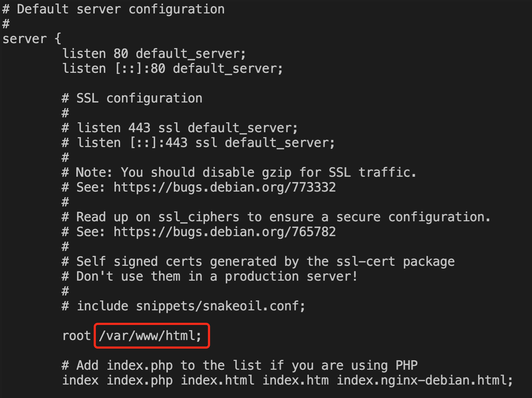Screen dimensions: 532x398
Task: Click the 'Don't use them in a production server!' line
Action: coord(209,276)
